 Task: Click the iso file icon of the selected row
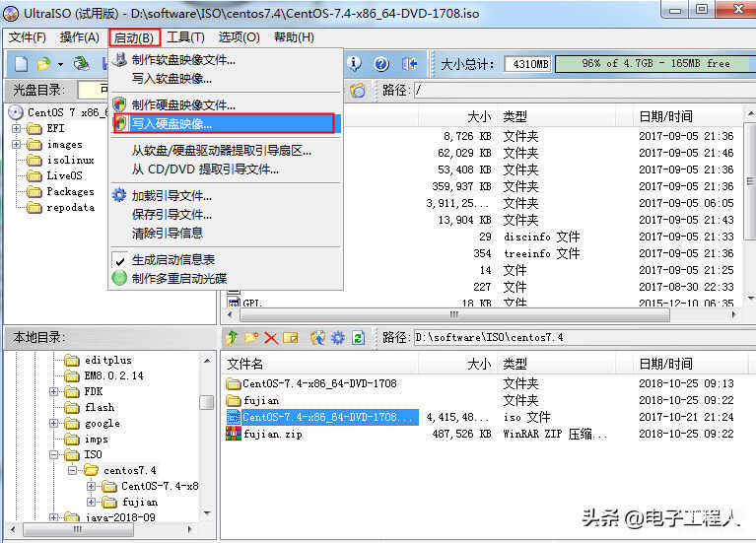(x=234, y=417)
